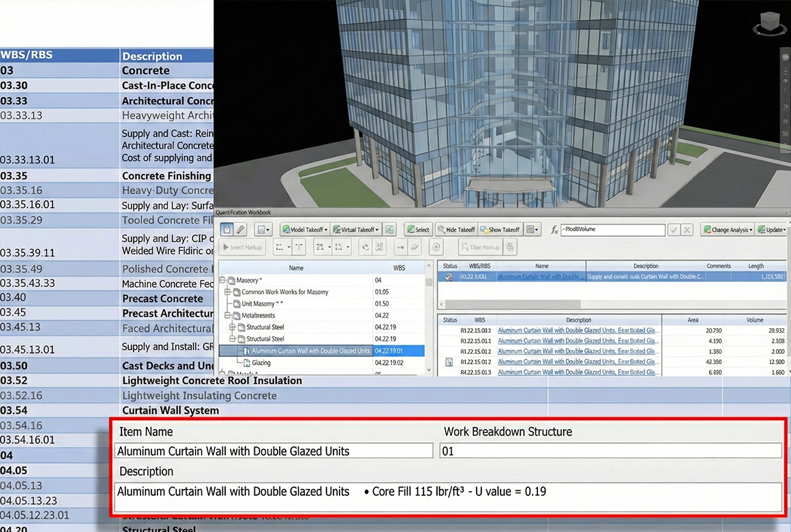Click the Glazing item icon in the tree
The height and width of the screenshot is (532, 791).
(247, 363)
